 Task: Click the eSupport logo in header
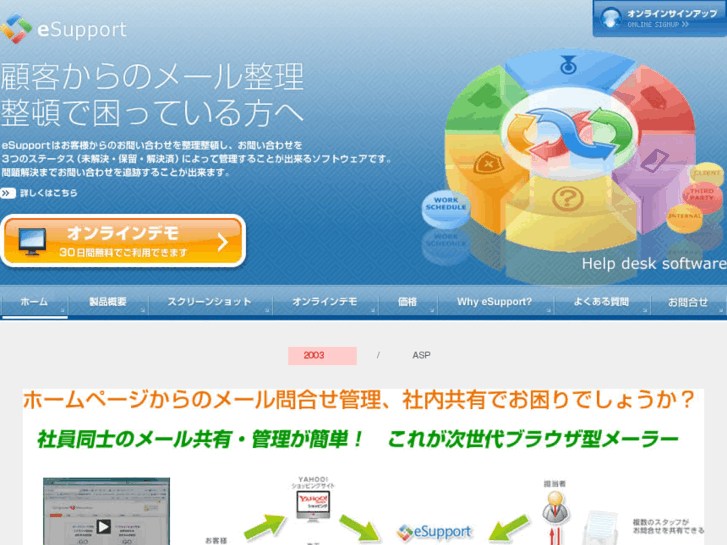64,29
